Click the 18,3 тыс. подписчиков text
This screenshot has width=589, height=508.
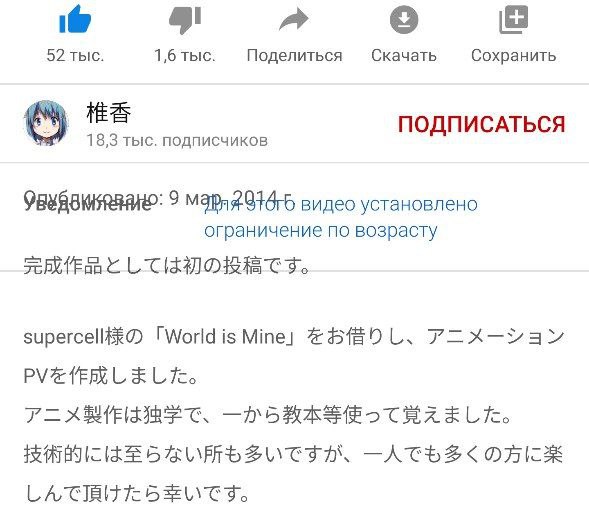[x=177, y=141]
